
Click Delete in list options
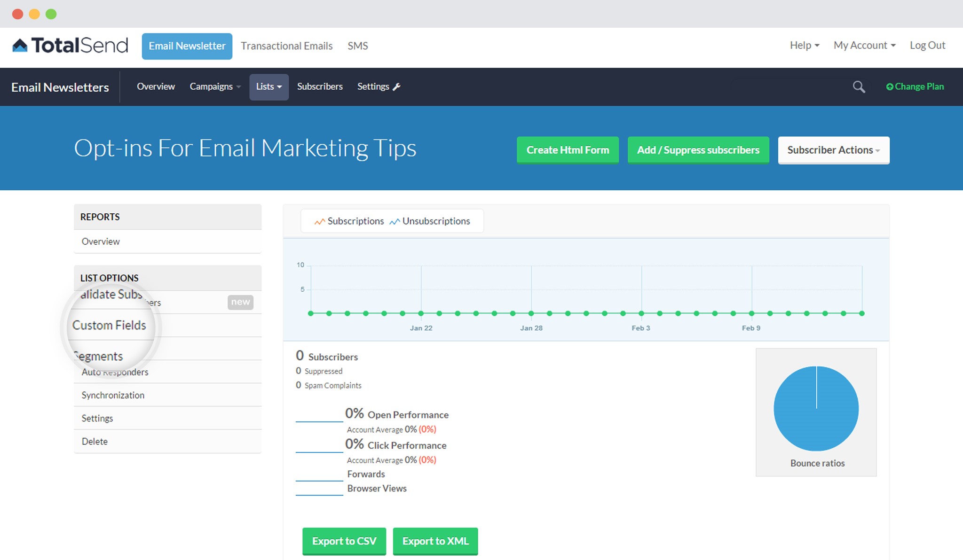click(x=167, y=442)
